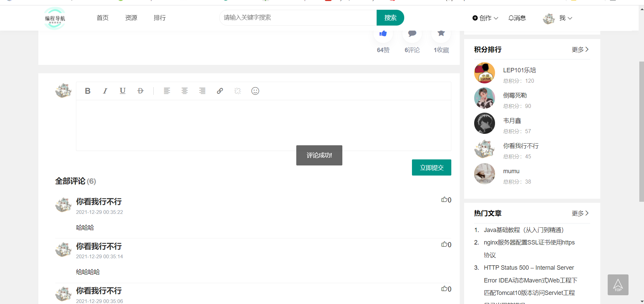
Task: Open 倒霉死勒 user name link
Action: coord(515,96)
